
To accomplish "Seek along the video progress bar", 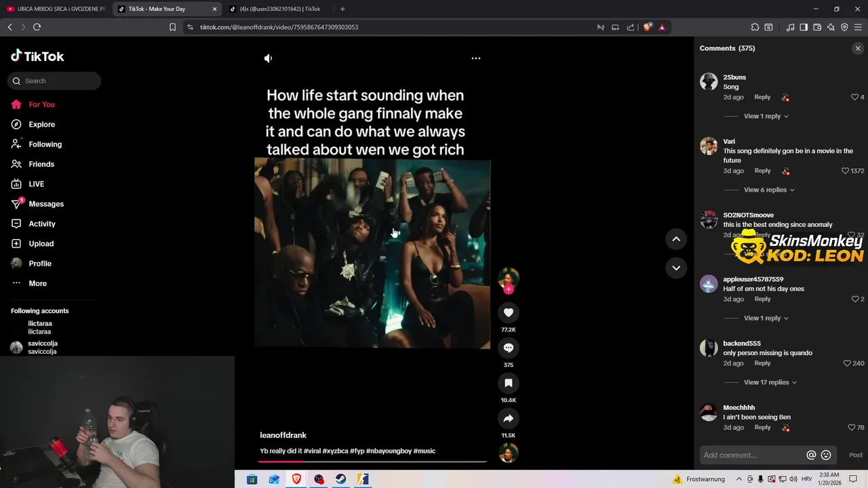I will (372, 462).
